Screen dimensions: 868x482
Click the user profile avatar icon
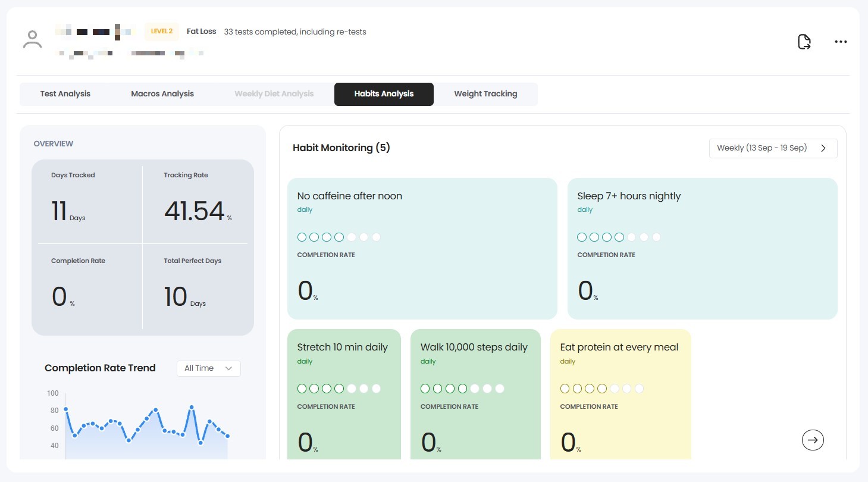(32, 39)
